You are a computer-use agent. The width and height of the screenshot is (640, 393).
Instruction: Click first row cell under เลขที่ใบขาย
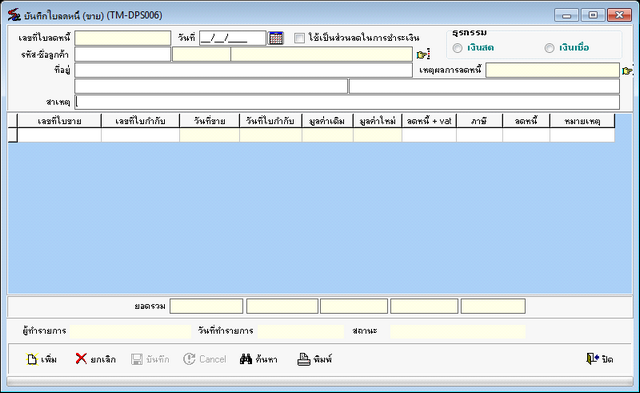coord(59,135)
